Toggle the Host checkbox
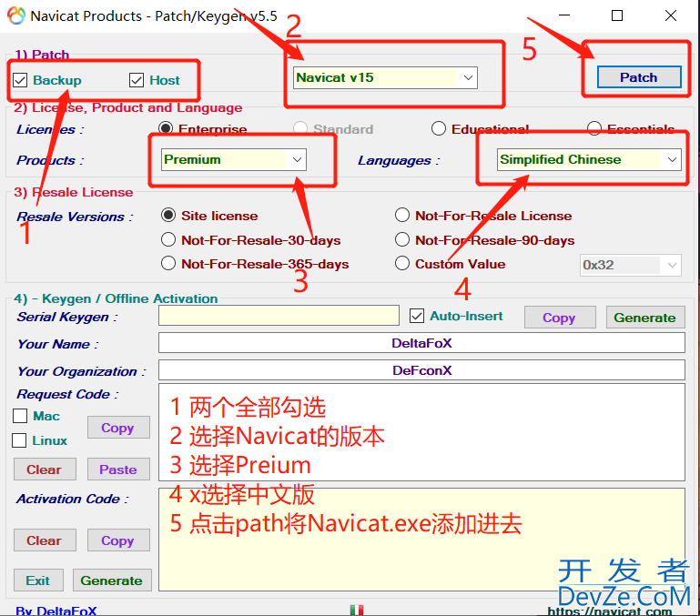 click(x=137, y=80)
